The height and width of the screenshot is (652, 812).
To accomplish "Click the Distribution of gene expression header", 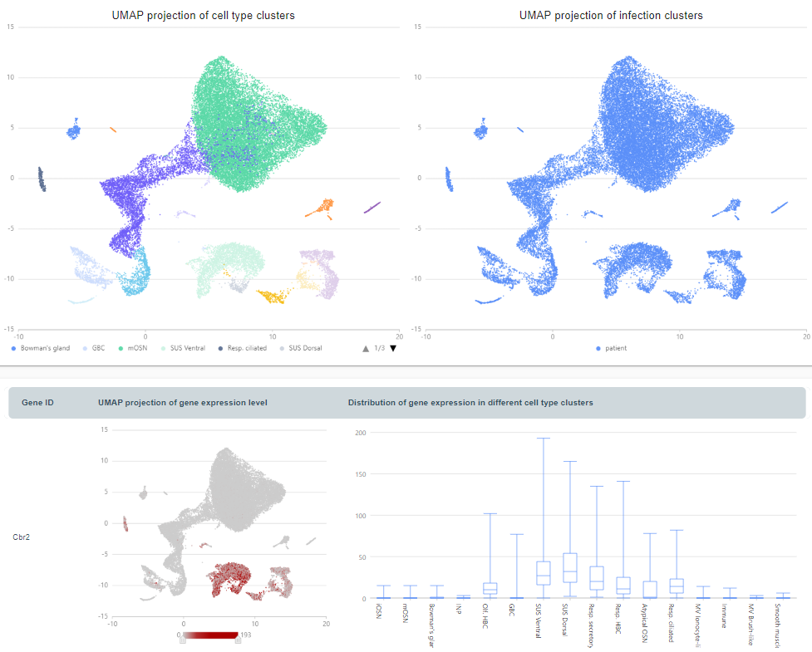I will 470,403.
